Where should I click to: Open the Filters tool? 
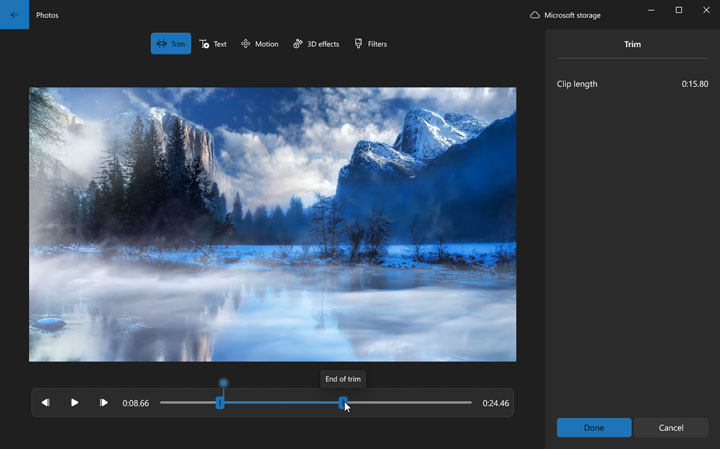click(370, 44)
